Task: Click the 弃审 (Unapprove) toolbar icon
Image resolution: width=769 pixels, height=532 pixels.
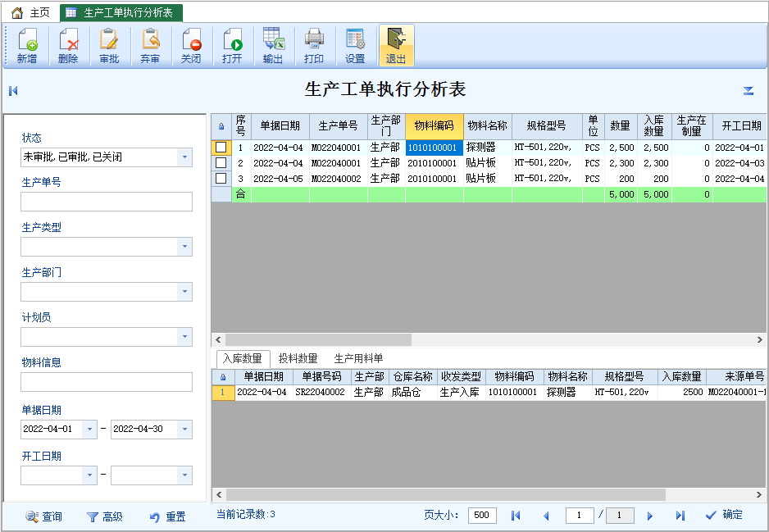Action: point(150,46)
